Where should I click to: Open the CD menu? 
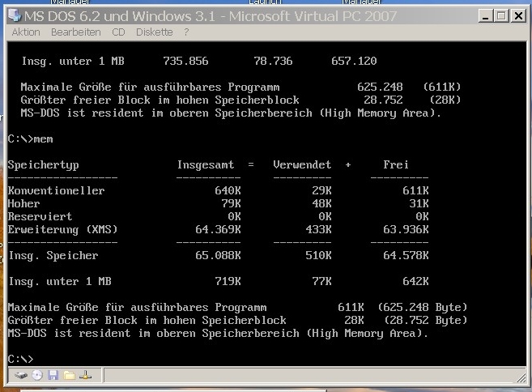tap(118, 32)
